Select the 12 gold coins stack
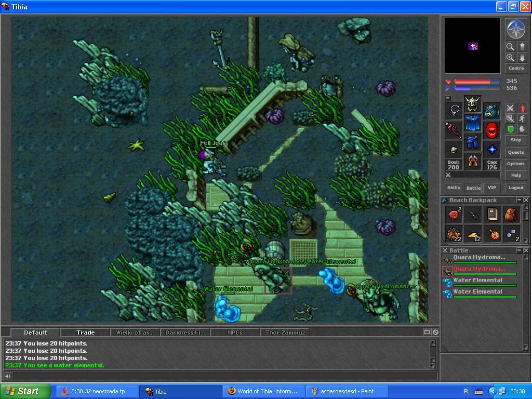Image resolution: width=532 pixels, height=399 pixels. 473,234
